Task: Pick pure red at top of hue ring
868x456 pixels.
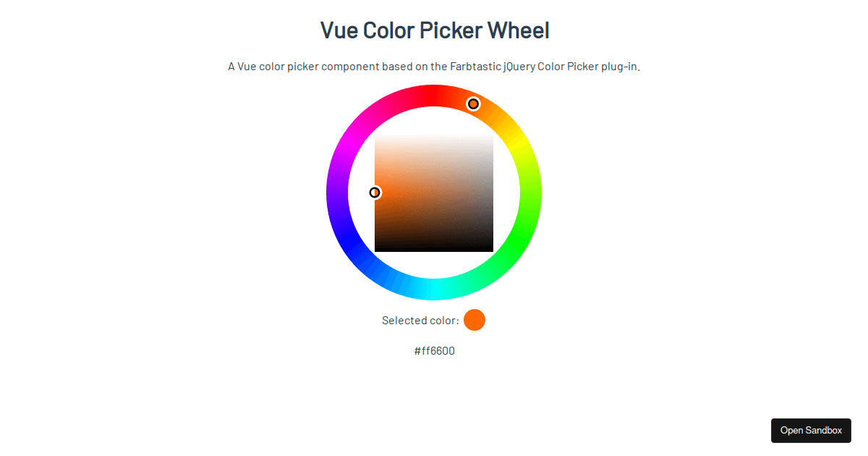Action: (434, 96)
